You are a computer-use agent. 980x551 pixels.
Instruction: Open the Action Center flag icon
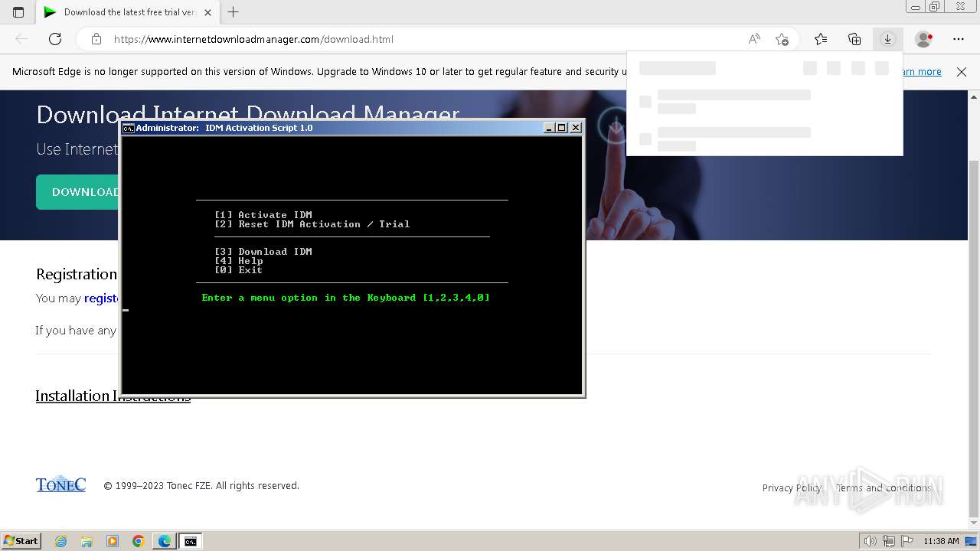tap(906, 541)
